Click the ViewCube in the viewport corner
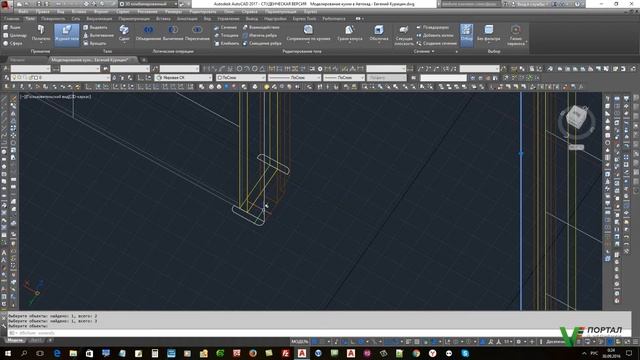This screenshot has height=360, width=640. pyautogui.click(x=576, y=118)
